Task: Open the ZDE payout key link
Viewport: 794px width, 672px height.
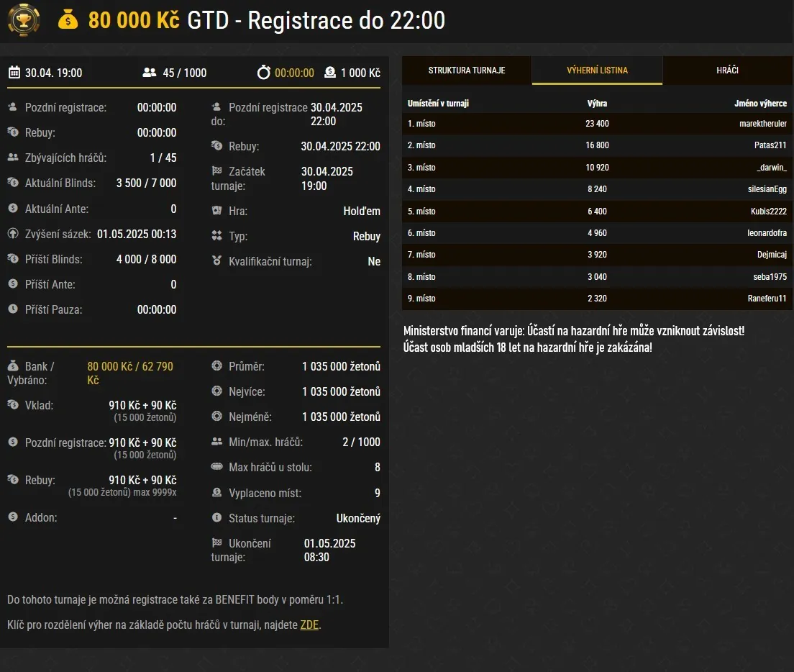Action: click(309, 625)
